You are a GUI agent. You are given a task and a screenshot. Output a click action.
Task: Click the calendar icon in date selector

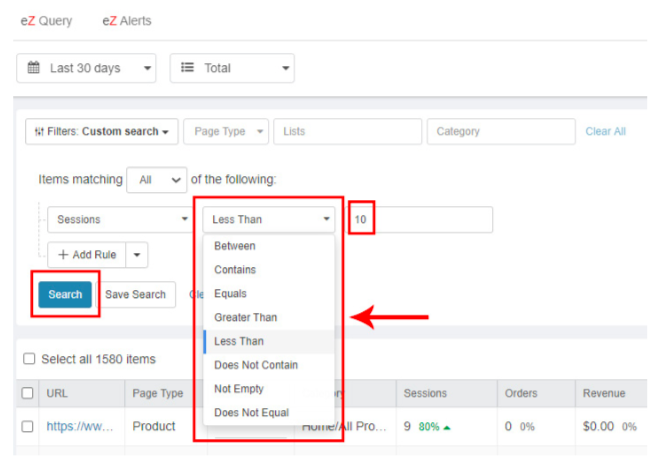33,68
